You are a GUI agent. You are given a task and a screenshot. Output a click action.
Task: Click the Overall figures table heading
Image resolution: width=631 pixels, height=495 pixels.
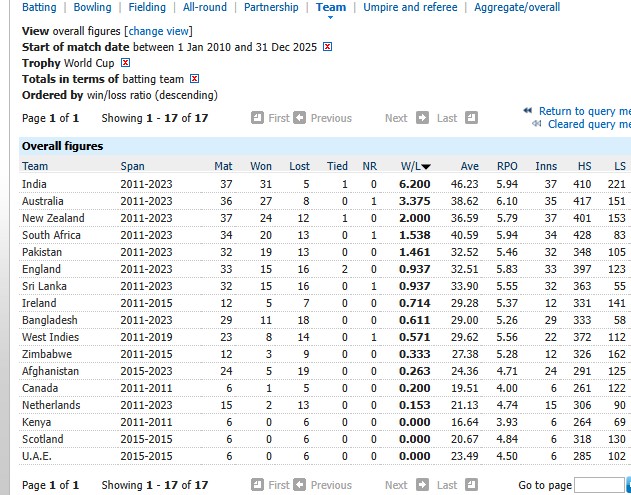[62, 146]
